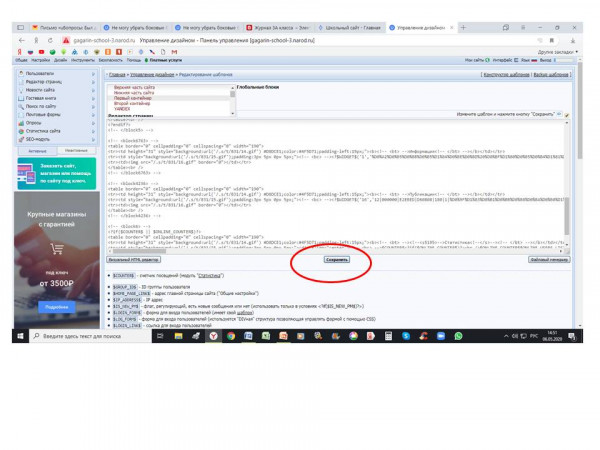
Task: Select Первый контейнер in block list
Action: [133, 98]
